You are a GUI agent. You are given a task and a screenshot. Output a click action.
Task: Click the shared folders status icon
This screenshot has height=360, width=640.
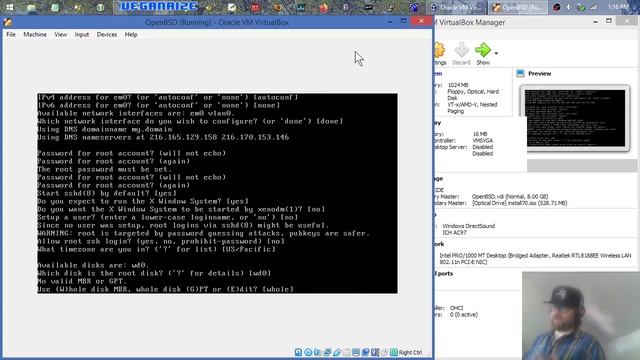click(x=346, y=352)
